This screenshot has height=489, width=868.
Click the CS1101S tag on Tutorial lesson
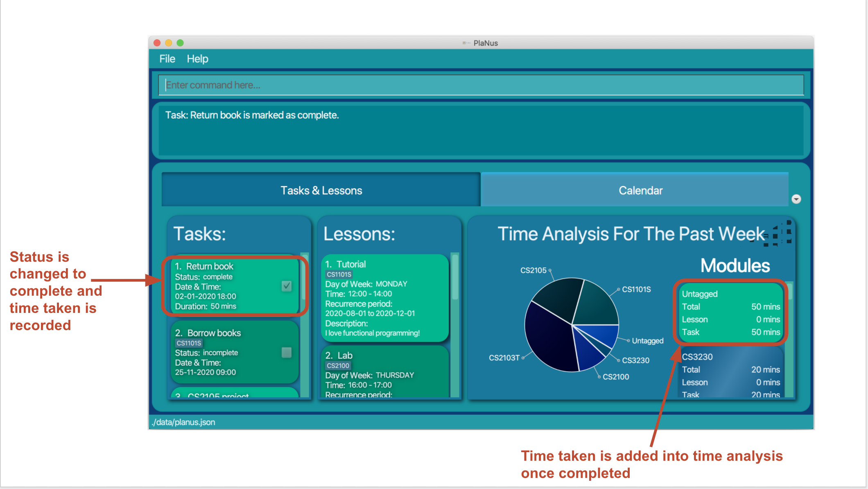(339, 274)
